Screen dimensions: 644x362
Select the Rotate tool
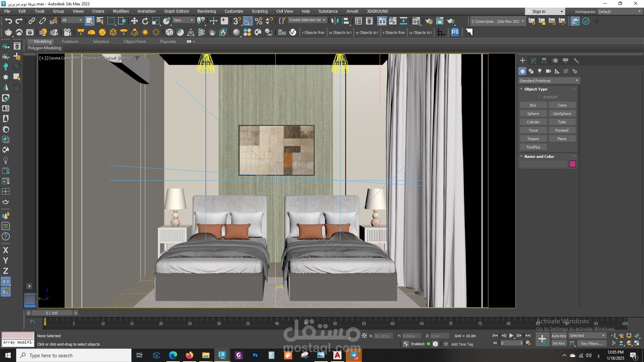click(145, 21)
